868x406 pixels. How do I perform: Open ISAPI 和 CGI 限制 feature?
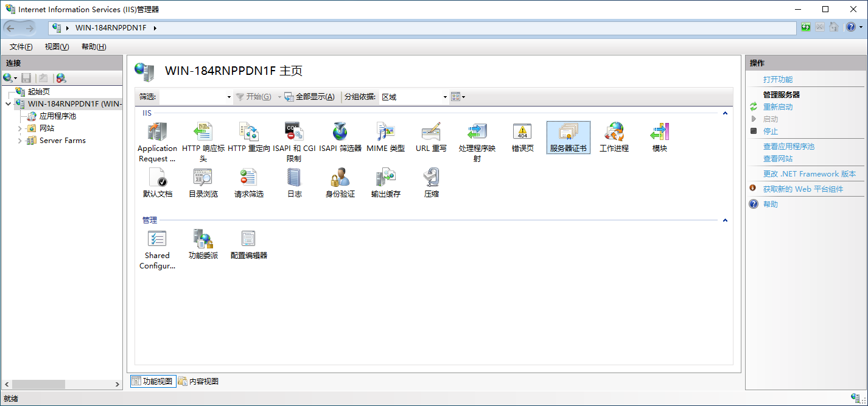295,142
